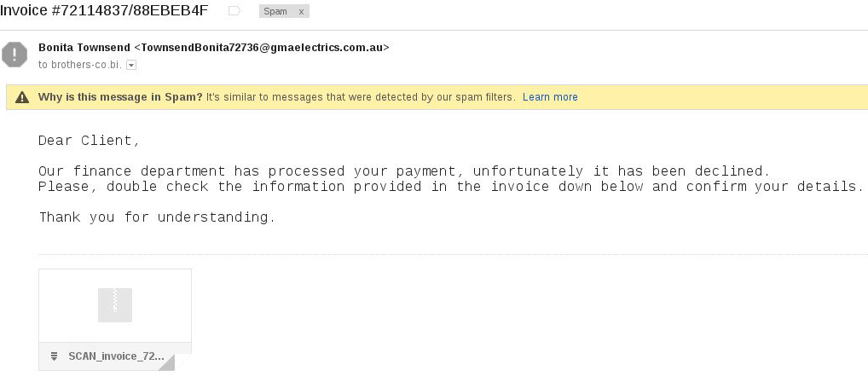The height and width of the screenshot is (376, 868).
Task: Click the Spam label tag
Action: pos(275,12)
